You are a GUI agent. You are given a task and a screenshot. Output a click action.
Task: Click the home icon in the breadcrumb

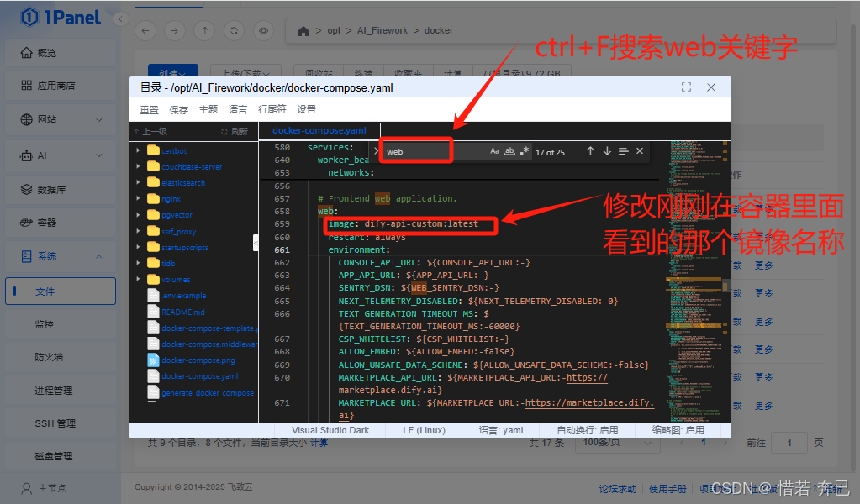(x=303, y=31)
